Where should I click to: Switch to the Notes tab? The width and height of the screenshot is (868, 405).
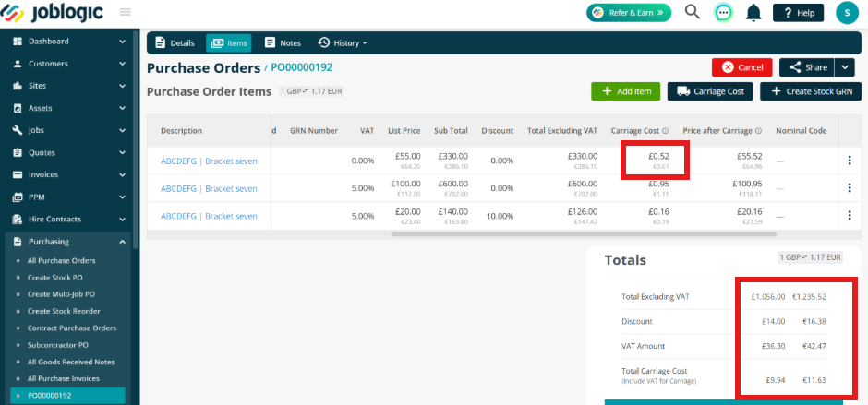283,43
